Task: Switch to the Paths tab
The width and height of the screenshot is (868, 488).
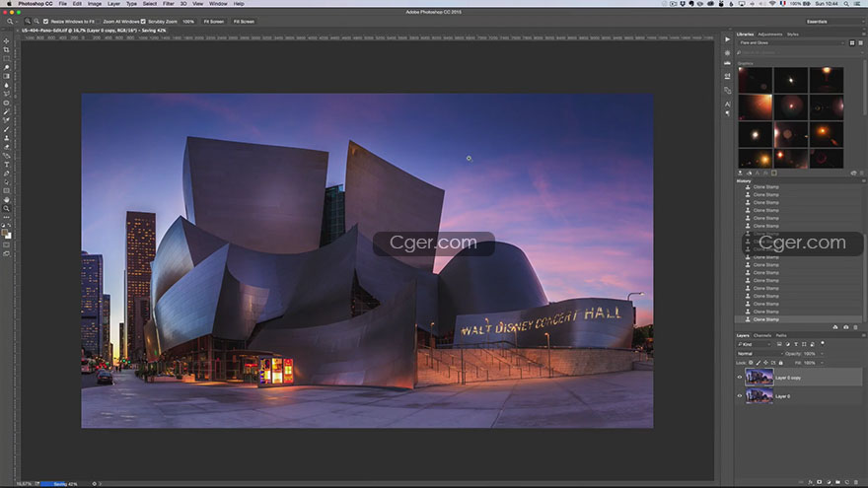Action: (781, 335)
